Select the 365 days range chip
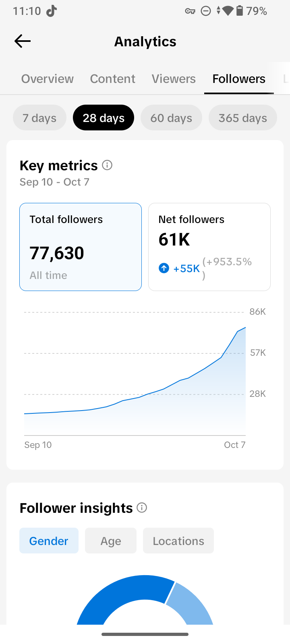 tap(243, 118)
